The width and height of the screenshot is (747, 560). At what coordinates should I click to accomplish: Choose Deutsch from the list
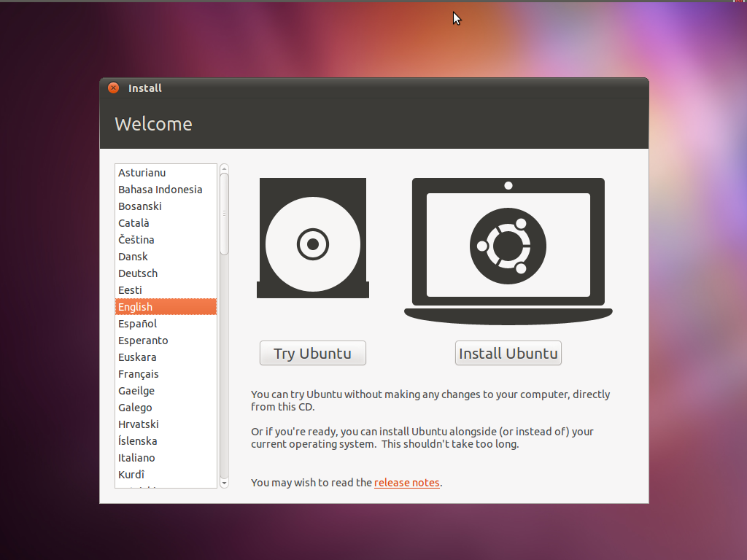tap(166, 273)
